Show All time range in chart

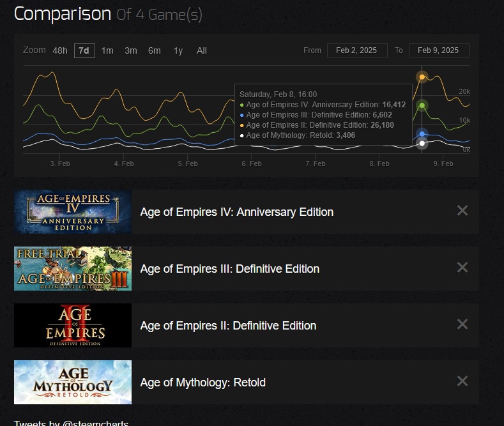point(201,50)
